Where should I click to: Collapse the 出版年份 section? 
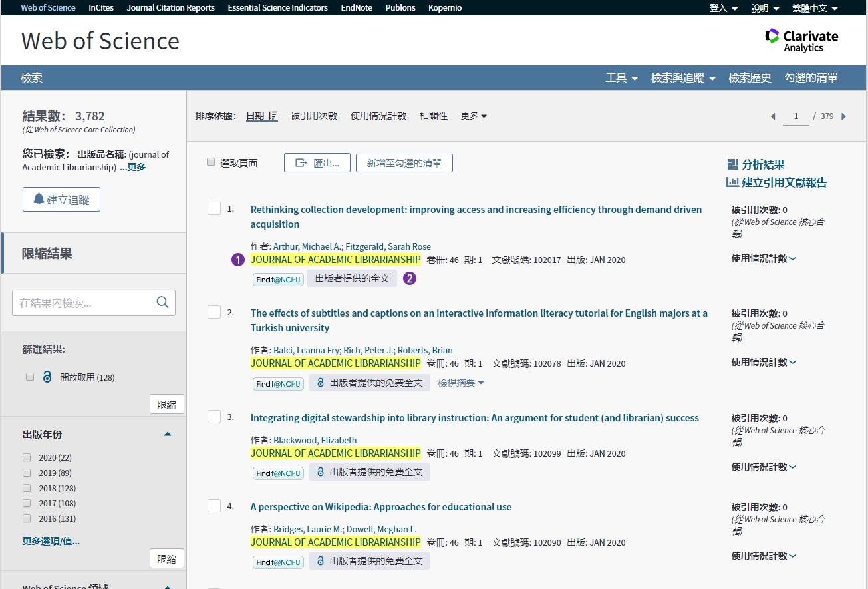click(168, 434)
